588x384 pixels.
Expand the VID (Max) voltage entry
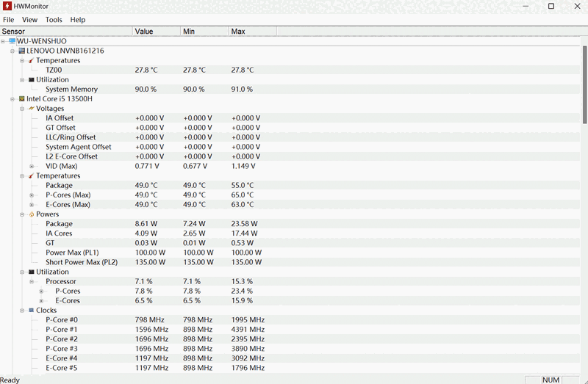click(x=32, y=166)
